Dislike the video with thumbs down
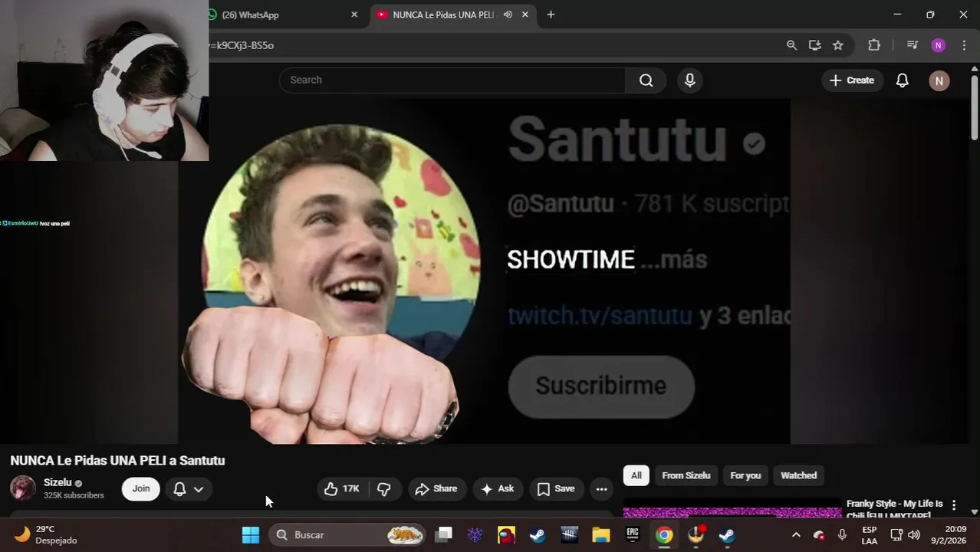Viewport: 980px width, 552px height. point(384,489)
